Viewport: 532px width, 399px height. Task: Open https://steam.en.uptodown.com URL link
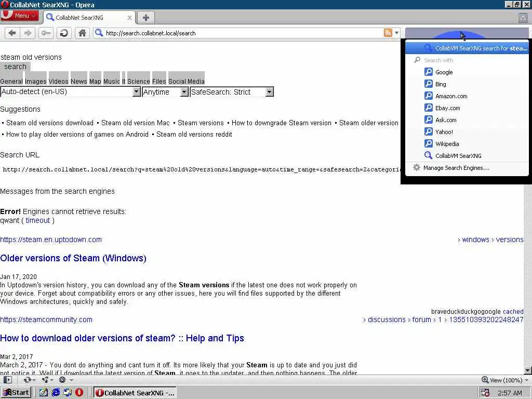(x=51, y=240)
